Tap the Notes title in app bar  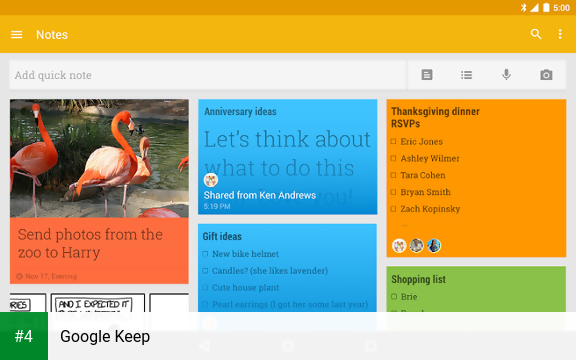tap(52, 35)
